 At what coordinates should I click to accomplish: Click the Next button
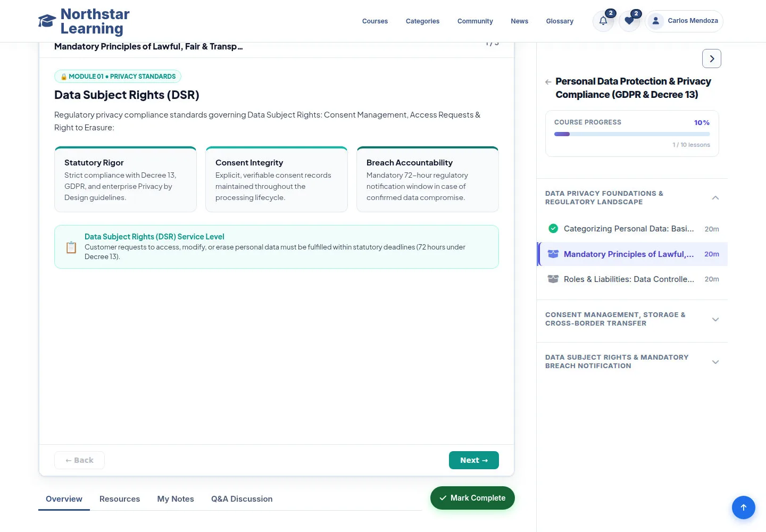pos(474,460)
